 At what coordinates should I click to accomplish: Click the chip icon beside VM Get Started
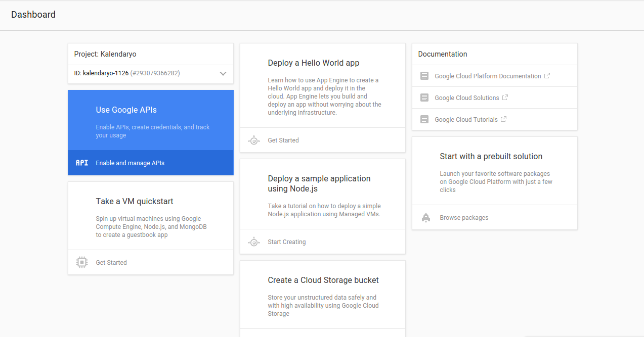[x=81, y=262]
